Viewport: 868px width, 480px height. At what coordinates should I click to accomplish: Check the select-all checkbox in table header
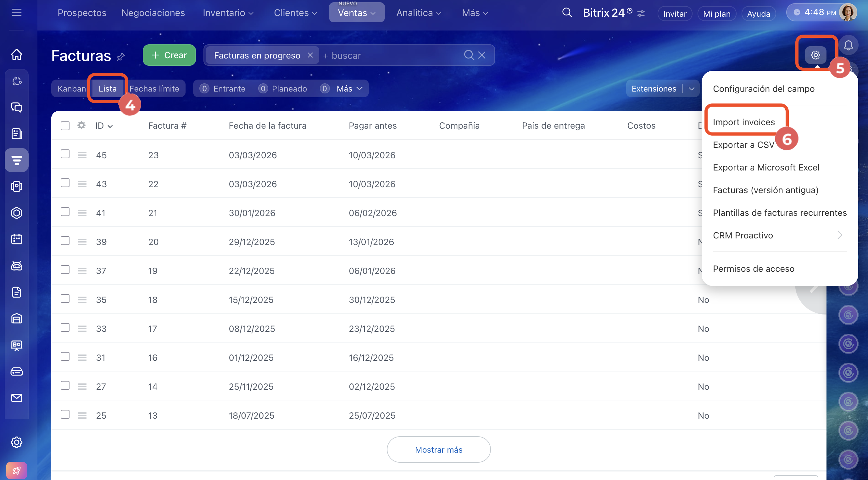65,126
